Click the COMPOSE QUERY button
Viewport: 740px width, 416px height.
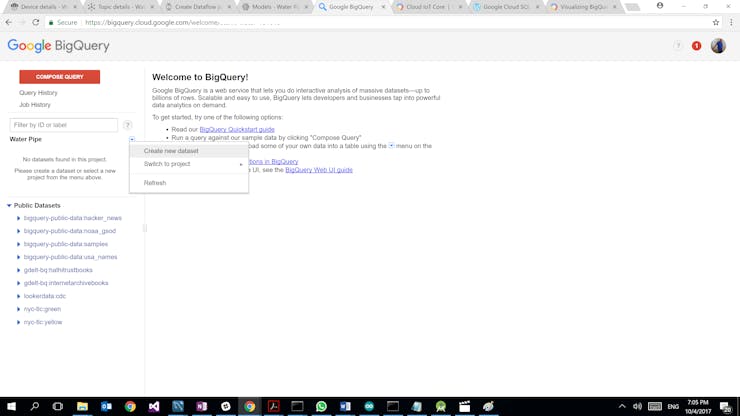pos(59,76)
